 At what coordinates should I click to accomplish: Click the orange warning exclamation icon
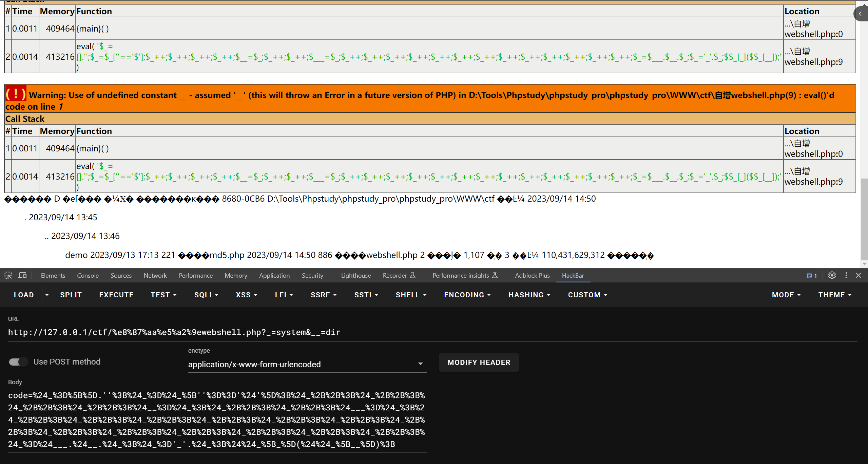click(16, 94)
